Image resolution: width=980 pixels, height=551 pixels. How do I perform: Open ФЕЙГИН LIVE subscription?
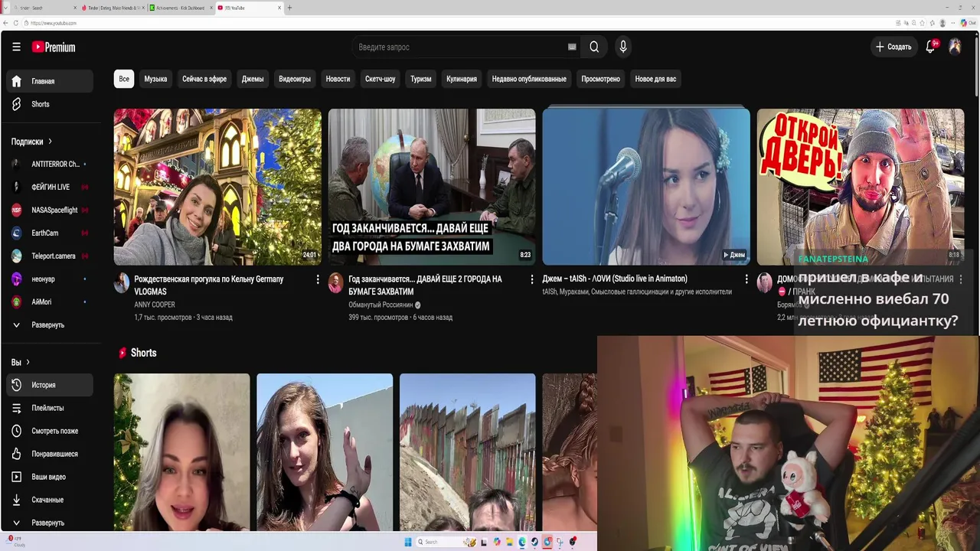tap(50, 187)
